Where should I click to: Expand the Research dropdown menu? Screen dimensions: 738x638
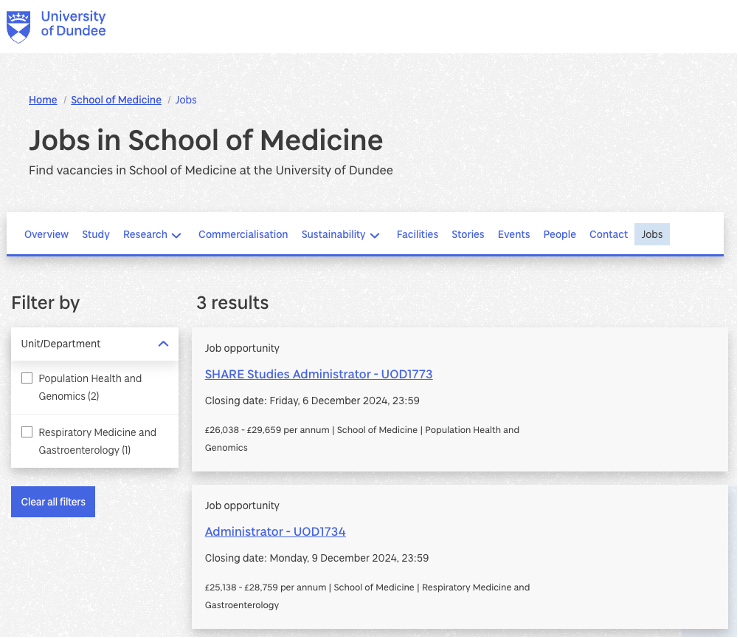click(x=152, y=235)
